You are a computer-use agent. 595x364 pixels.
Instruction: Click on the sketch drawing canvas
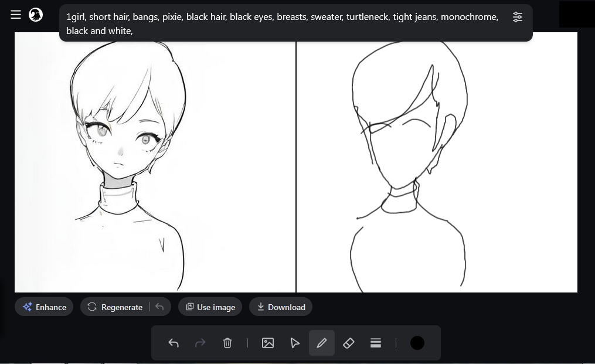coord(437,162)
